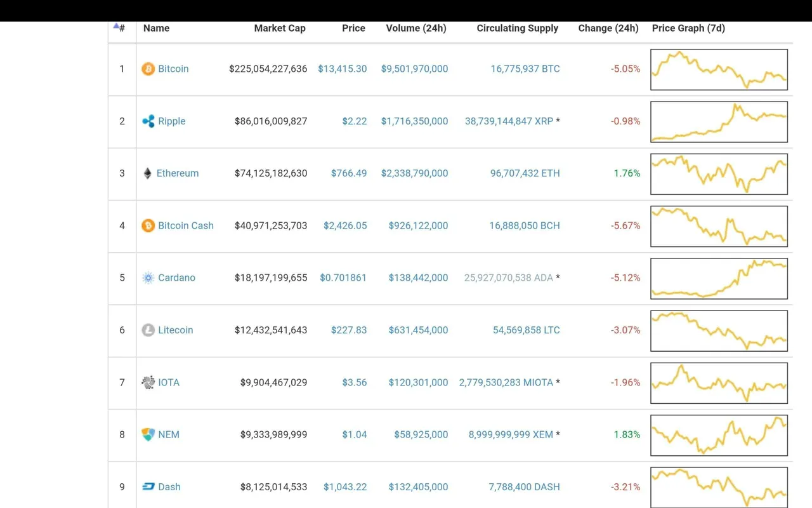This screenshot has height=508, width=812.
Task: Click Ethereum change value 1.76%
Action: pos(627,173)
